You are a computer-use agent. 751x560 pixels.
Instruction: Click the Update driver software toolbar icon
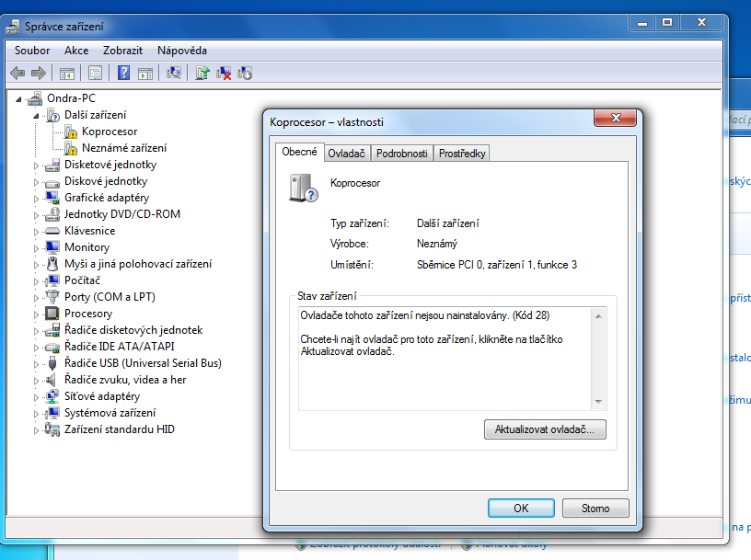click(202, 74)
